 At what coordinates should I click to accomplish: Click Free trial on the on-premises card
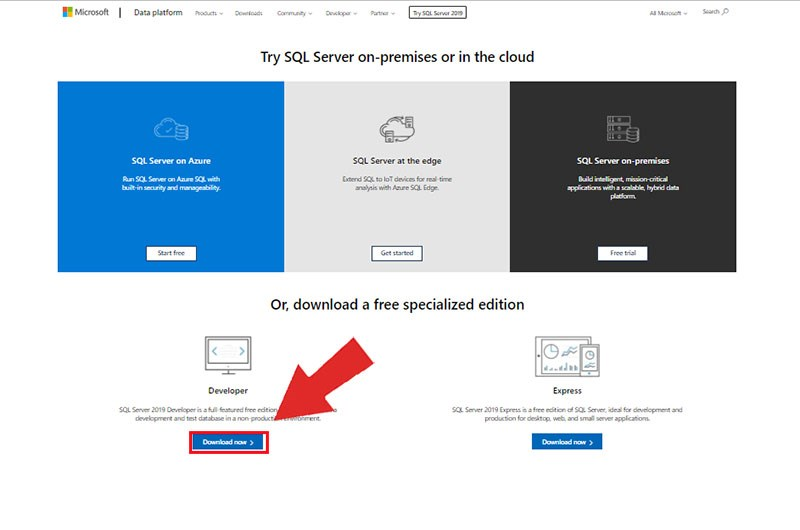click(622, 253)
